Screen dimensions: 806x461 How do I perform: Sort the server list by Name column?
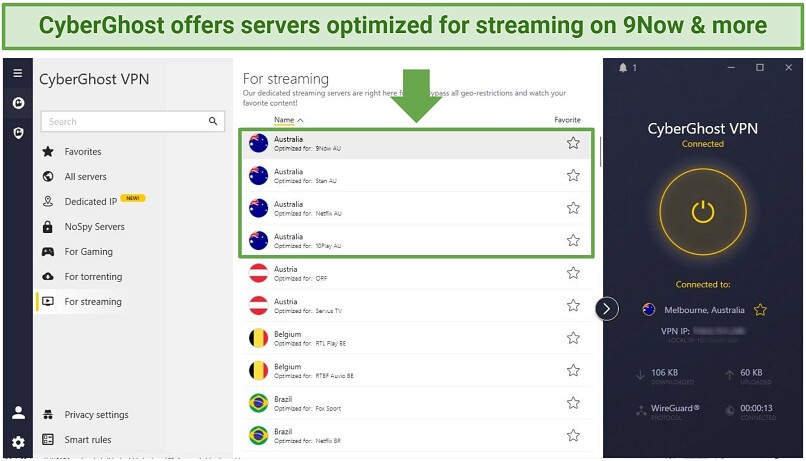tap(288, 120)
